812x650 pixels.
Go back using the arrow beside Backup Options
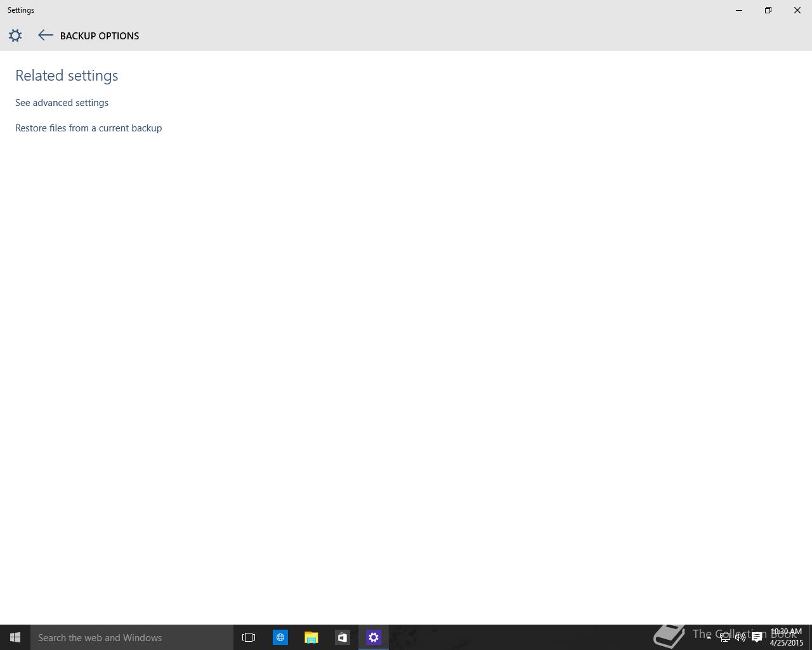tap(45, 36)
